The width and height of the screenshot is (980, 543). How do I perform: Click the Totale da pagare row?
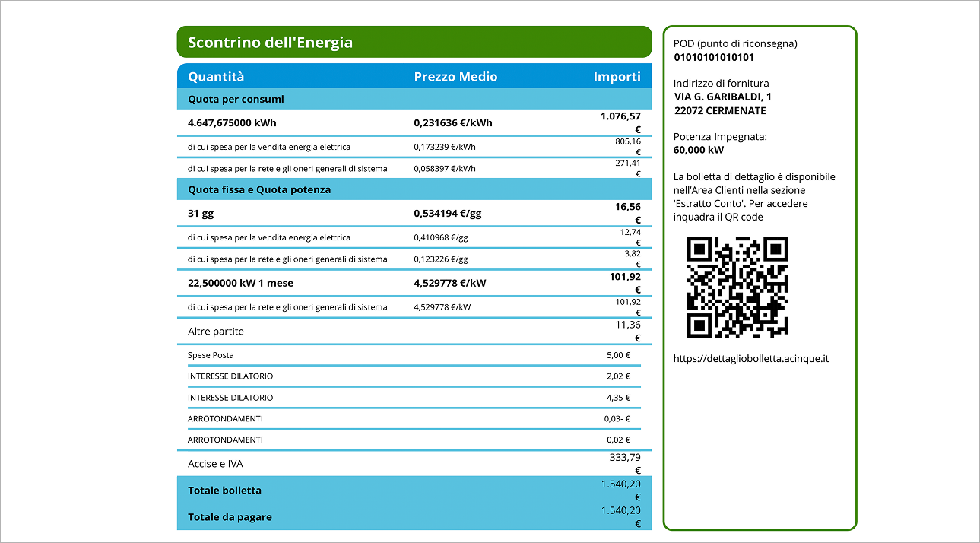point(414,517)
